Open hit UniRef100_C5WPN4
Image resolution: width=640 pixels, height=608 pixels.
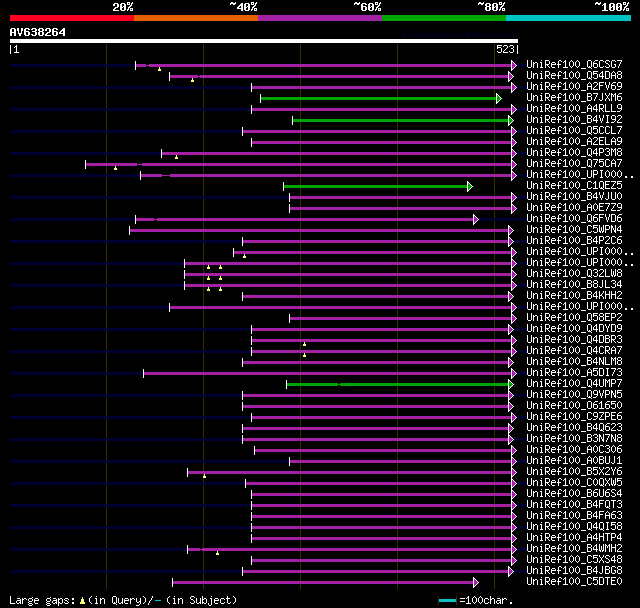coord(574,230)
